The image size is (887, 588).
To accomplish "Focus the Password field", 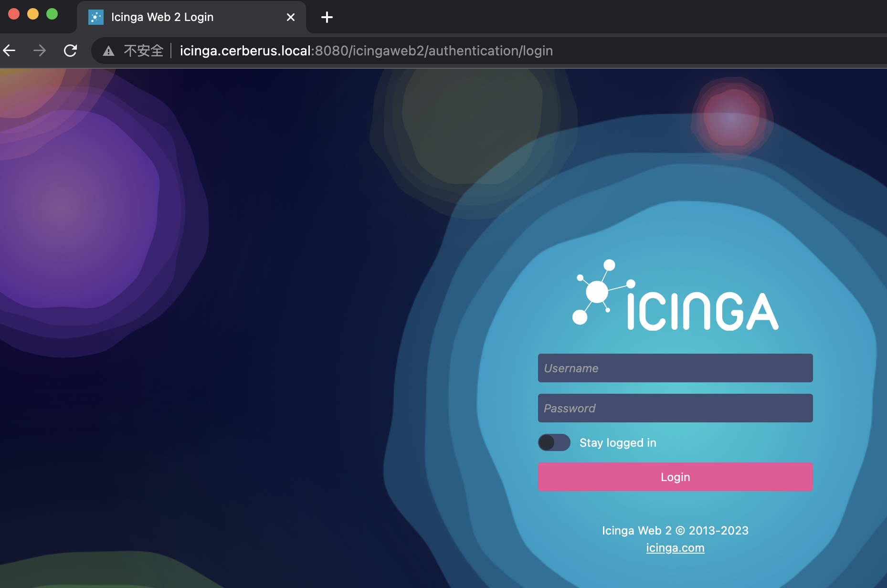I will tap(675, 408).
